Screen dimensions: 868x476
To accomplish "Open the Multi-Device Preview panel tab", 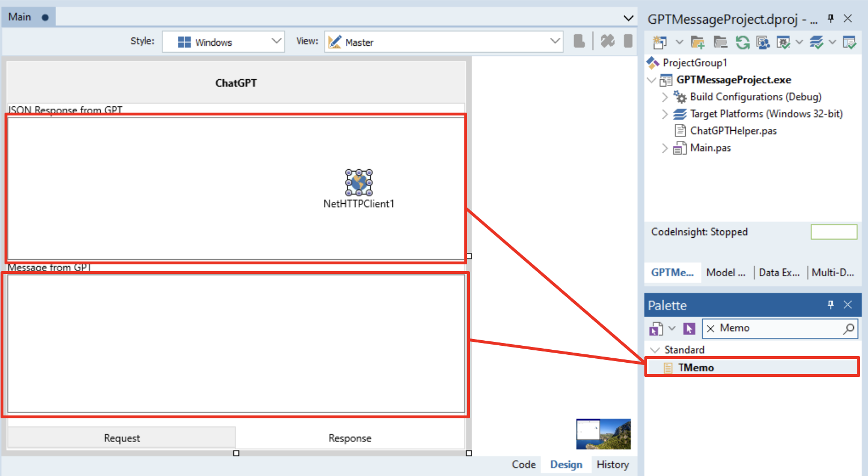I will coord(833,272).
